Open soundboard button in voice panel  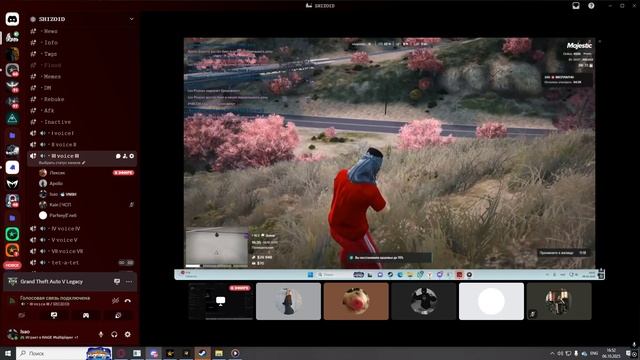118,315
